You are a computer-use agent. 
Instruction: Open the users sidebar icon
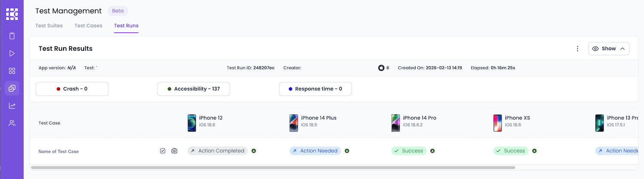tap(12, 123)
